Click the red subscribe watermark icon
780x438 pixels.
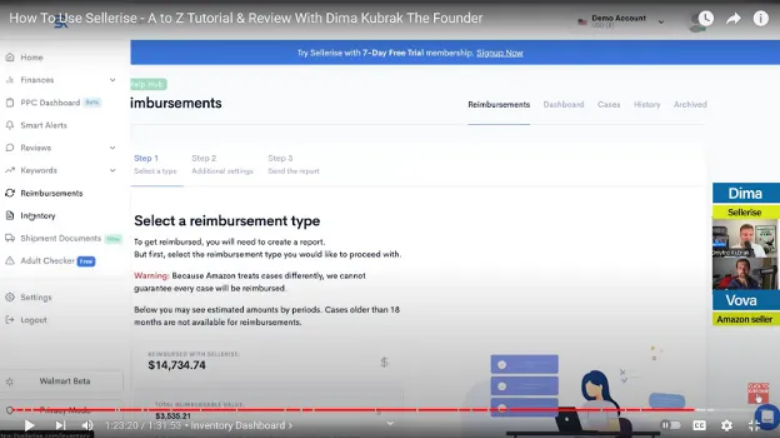(x=758, y=393)
